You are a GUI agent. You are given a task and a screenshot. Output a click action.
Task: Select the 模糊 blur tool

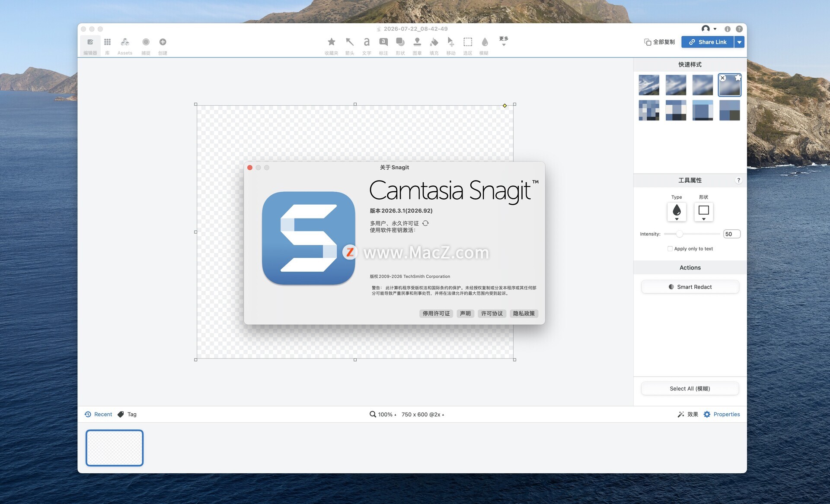[484, 46]
